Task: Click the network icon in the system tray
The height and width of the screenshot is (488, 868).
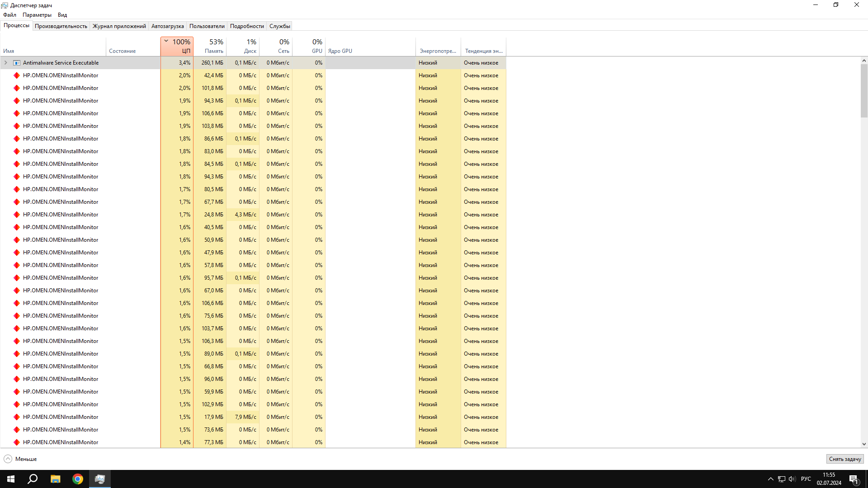Action: pyautogui.click(x=781, y=479)
